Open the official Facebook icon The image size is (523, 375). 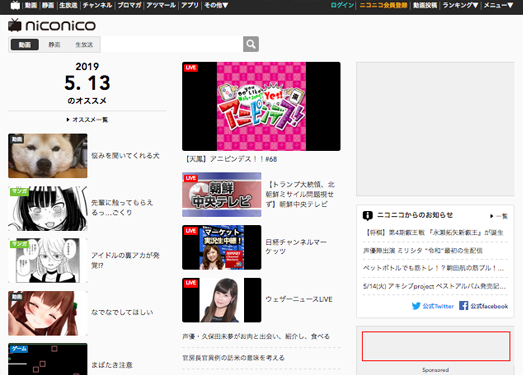(x=463, y=305)
